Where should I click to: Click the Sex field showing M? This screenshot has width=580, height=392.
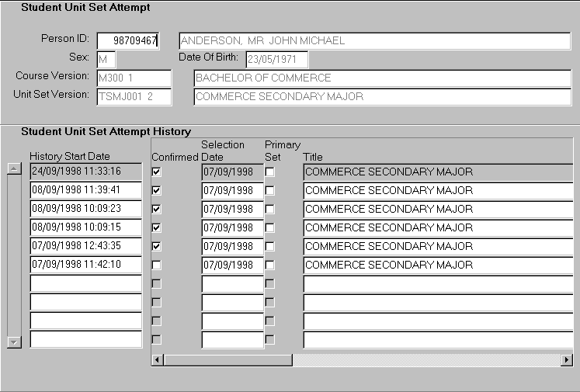(106, 59)
